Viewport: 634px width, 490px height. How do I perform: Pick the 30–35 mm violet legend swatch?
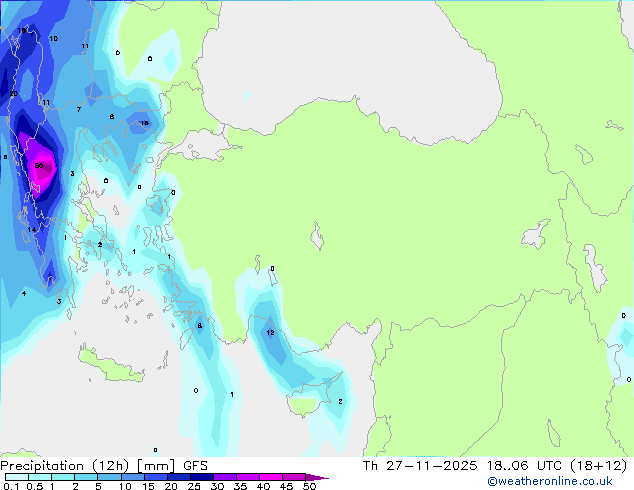(225, 477)
